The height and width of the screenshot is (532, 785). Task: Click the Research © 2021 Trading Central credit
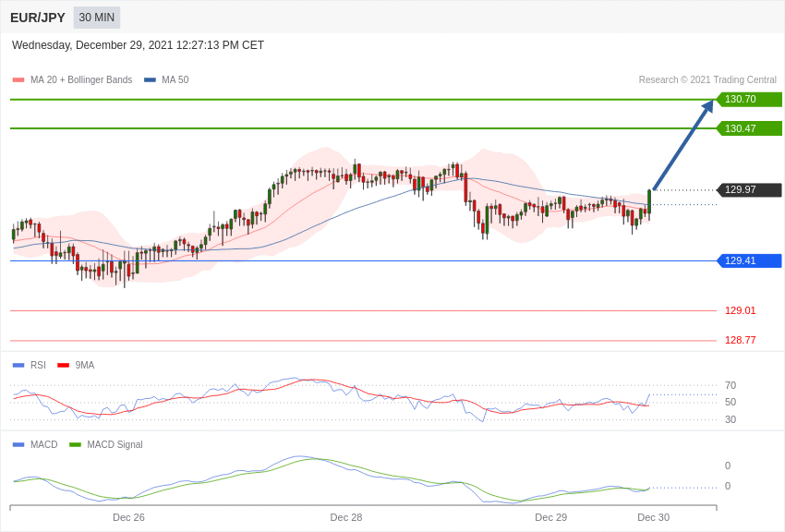tap(707, 79)
